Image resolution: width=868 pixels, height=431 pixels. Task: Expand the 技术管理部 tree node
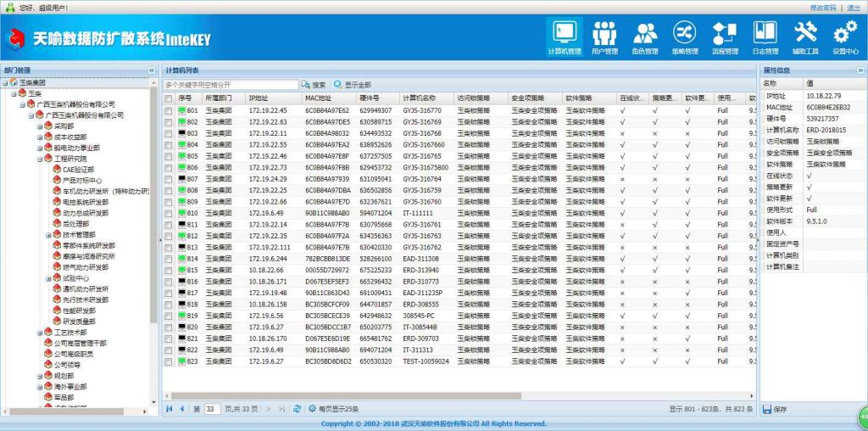[48, 235]
